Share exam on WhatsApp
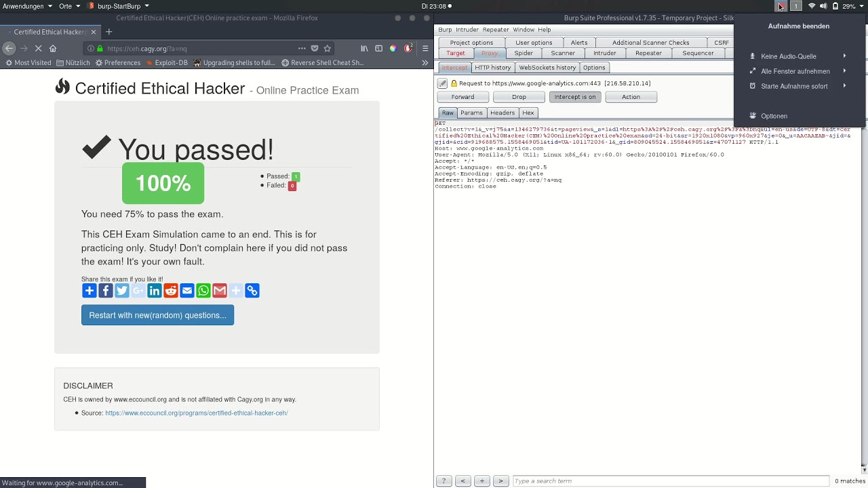The image size is (868, 488). pyautogui.click(x=203, y=291)
